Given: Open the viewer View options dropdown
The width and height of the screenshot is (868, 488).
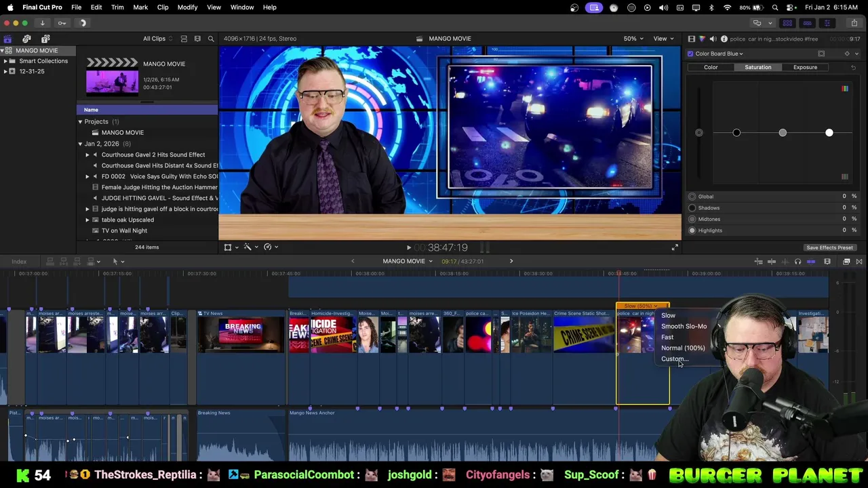Looking at the screenshot, I should click(663, 39).
